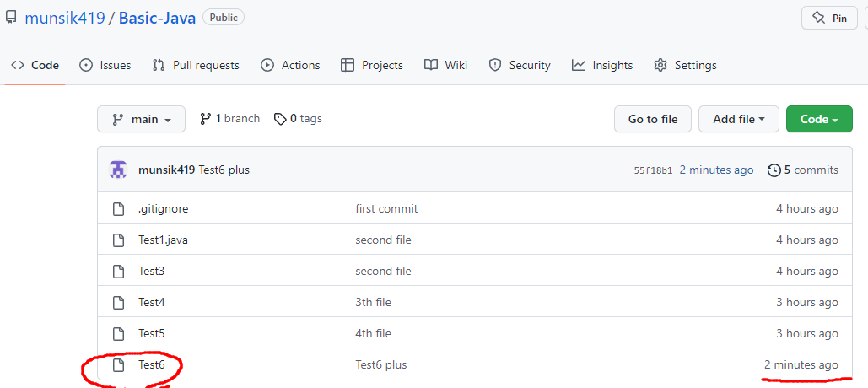Open the 3th file commit message

pyautogui.click(x=373, y=302)
